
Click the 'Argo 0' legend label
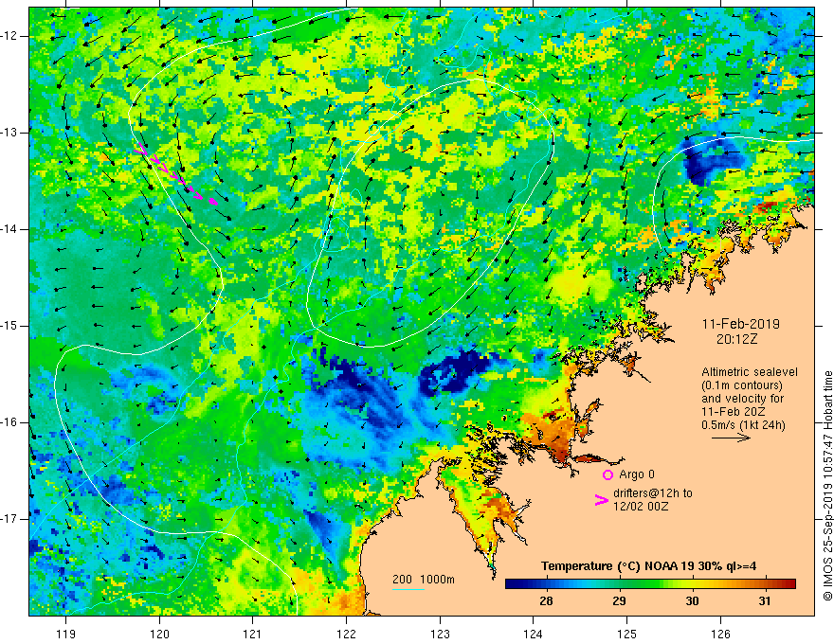(x=637, y=474)
